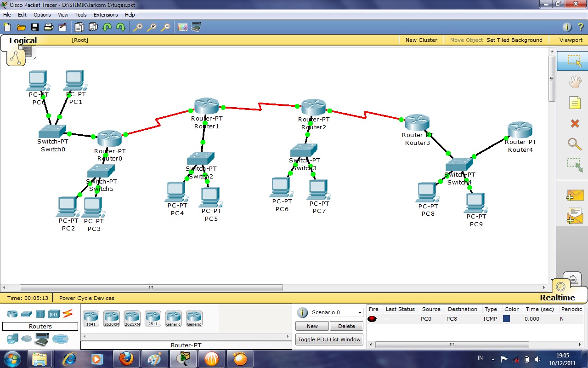Click the Help question mark icon
The height and width of the screenshot is (368, 588).
tap(581, 27)
